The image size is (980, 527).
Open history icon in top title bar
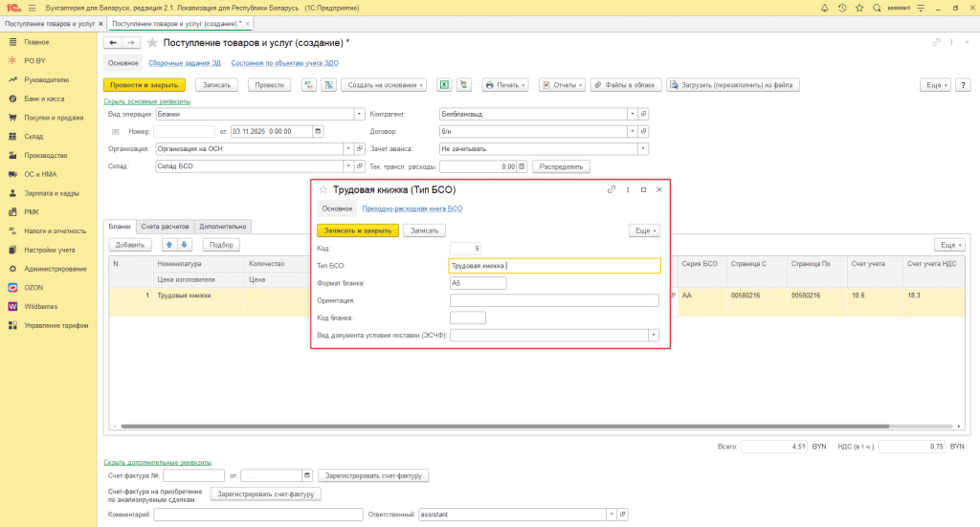click(842, 8)
